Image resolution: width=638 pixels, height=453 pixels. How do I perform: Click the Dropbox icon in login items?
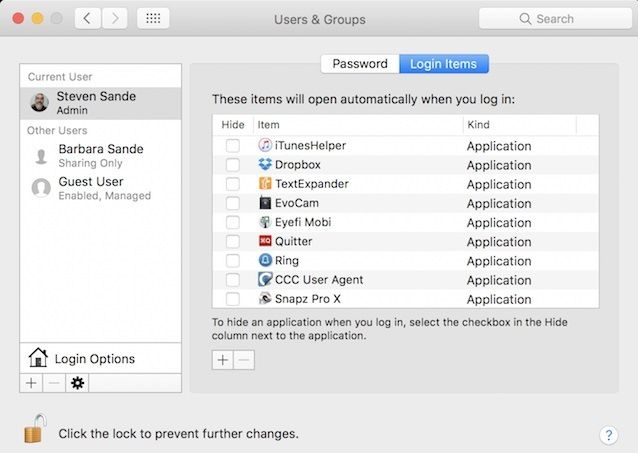265,165
